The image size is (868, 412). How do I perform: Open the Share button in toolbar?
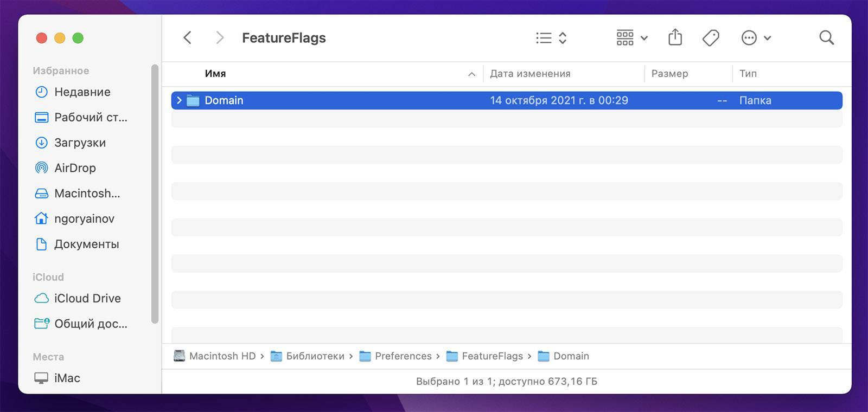675,38
